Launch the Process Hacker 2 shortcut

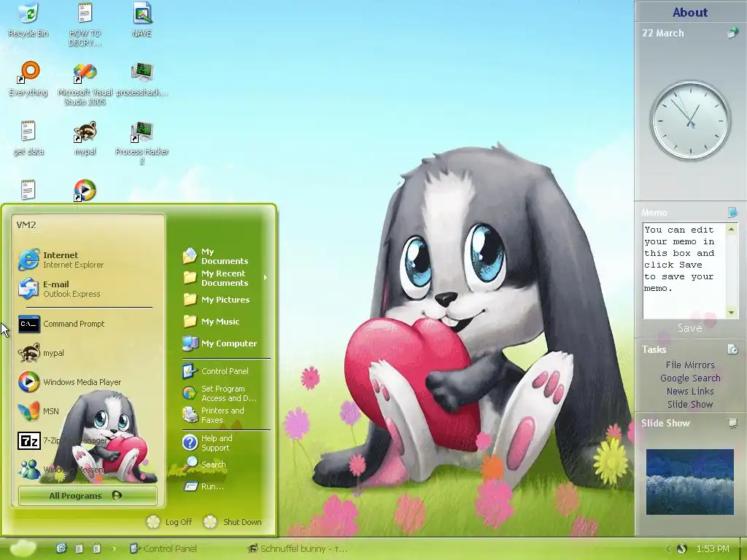142,143
